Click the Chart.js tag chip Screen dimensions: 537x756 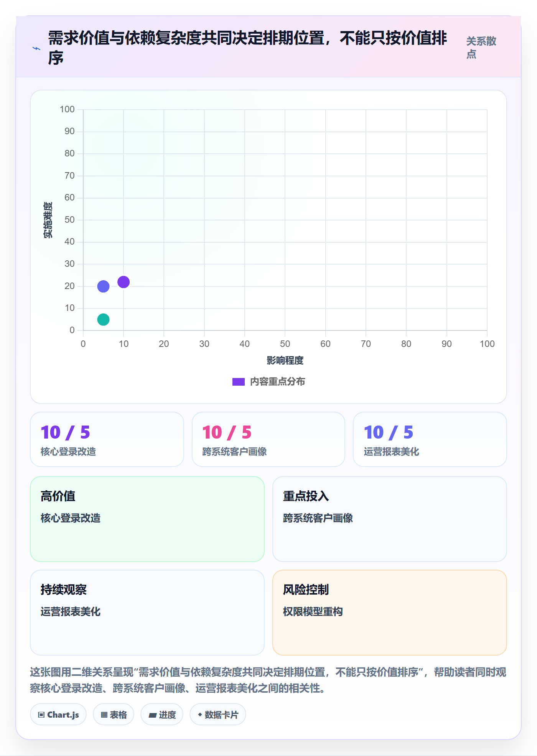pyautogui.click(x=58, y=715)
